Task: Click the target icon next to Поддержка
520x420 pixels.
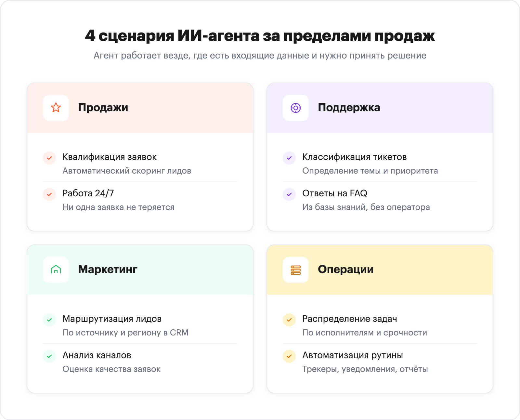Action: (296, 108)
